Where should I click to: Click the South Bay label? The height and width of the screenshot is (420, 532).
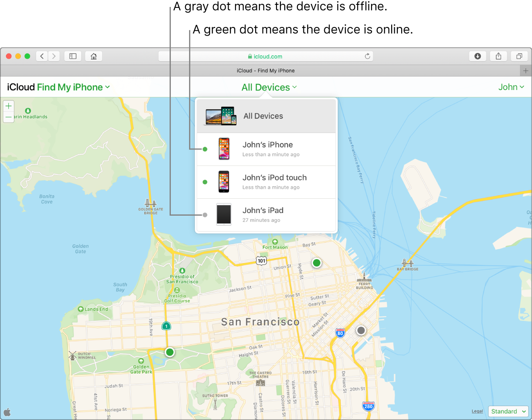(x=120, y=287)
